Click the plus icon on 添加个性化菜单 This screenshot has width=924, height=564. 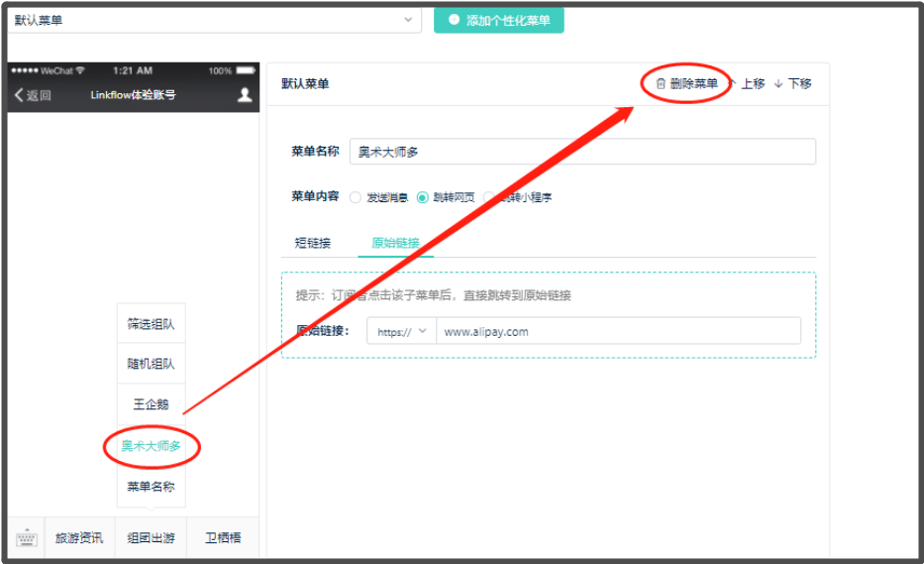(x=454, y=20)
